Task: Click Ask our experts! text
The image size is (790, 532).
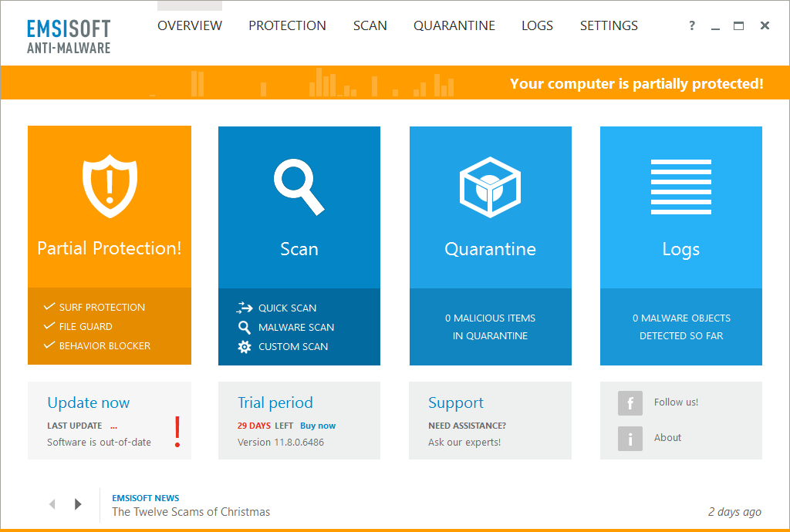Action: pyautogui.click(x=464, y=443)
